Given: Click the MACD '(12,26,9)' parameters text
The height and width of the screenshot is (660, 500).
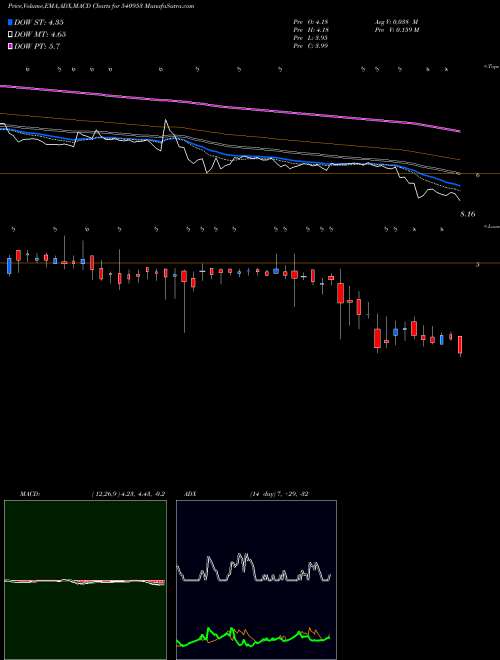Looking at the screenshot, I should (x=106, y=493).
